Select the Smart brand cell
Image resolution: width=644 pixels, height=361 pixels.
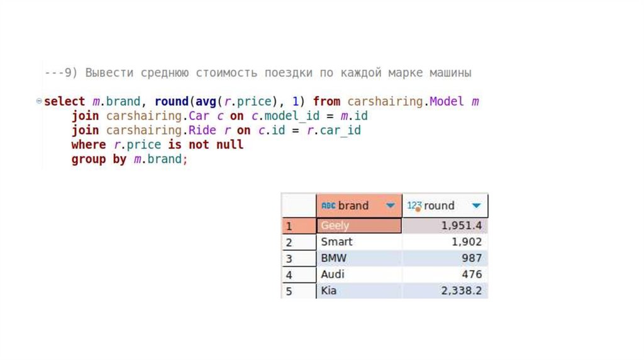(359, 242)
